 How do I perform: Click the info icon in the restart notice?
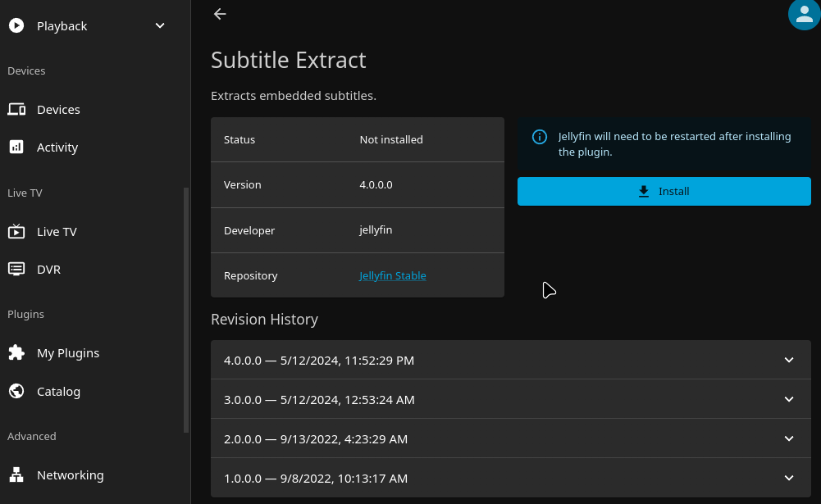540,137
